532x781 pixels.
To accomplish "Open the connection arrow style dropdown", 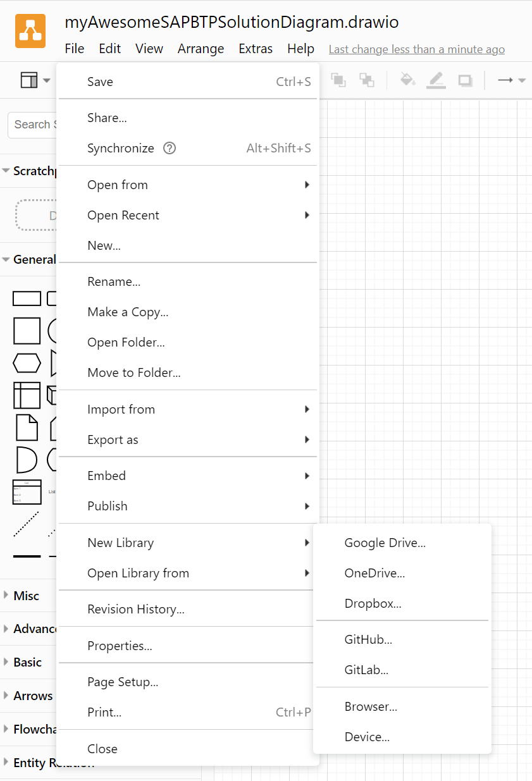I will click(x=512, y=80).
